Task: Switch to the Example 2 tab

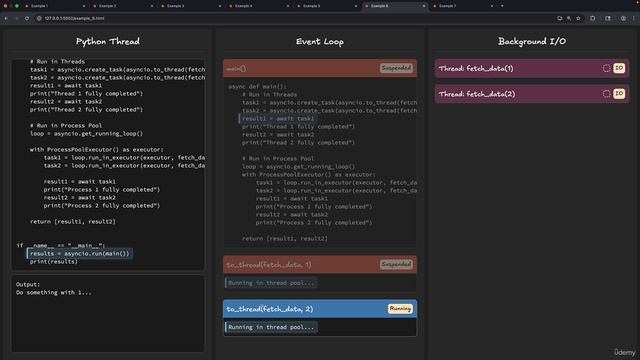Action: [x=123, y=6]
